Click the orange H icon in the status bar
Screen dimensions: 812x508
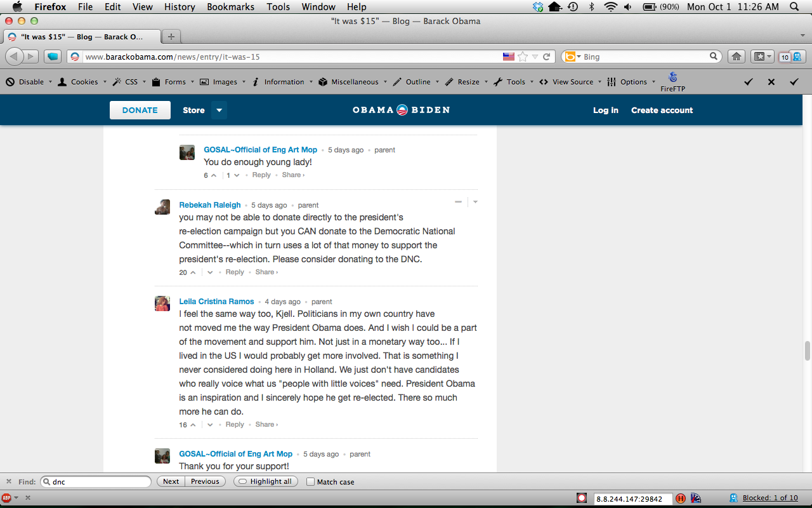point(681,498)
